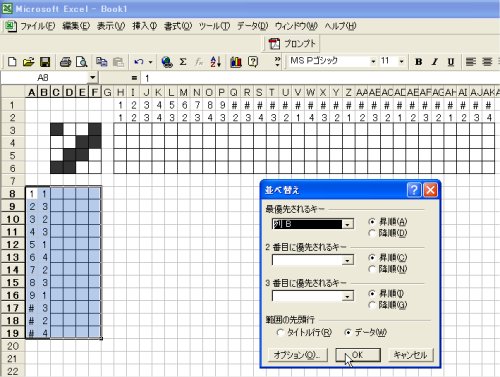
Task: Select column header Z
Action: pyautogui.click(x=349, y=92)
